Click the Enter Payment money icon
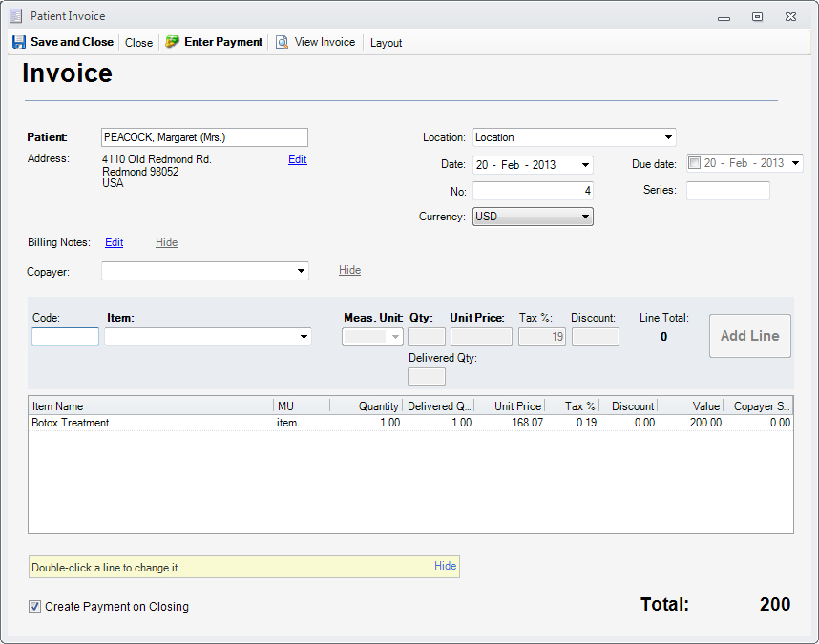Image resolution: width=819 pixels, height=644 pixels. pos(172,42)
